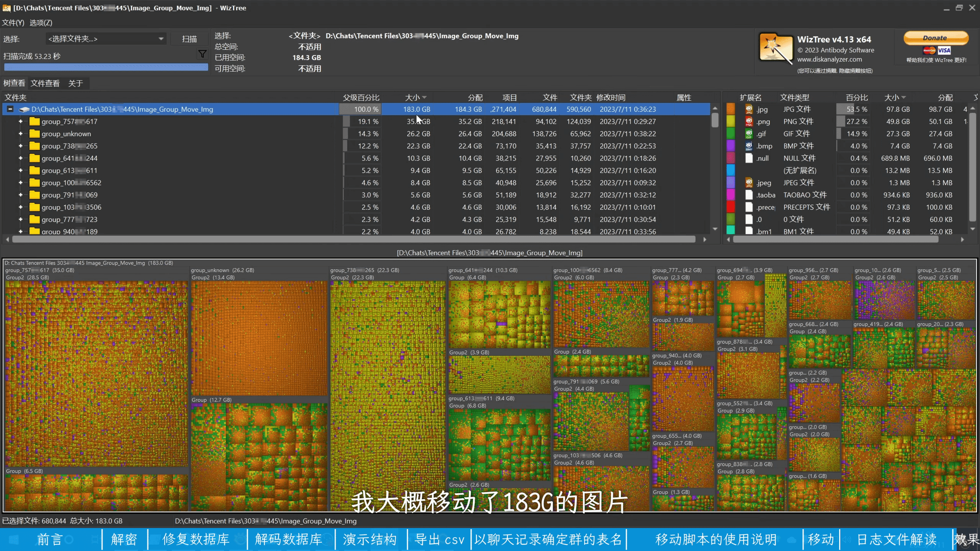Click the WizTree wizard logo icon
Viewport: 980px width, 551px height.
[x=776, y=48]
